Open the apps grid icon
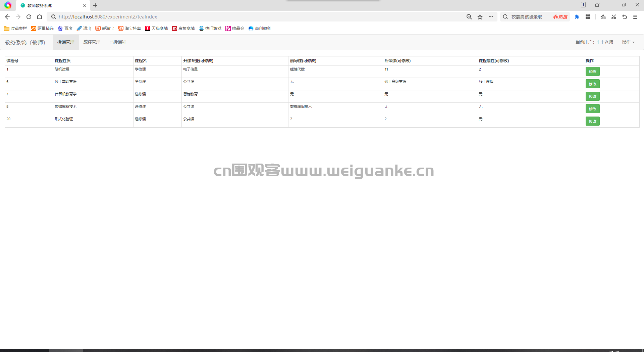The height and width of the screenshot is (352, 644). tap(588, 17)
